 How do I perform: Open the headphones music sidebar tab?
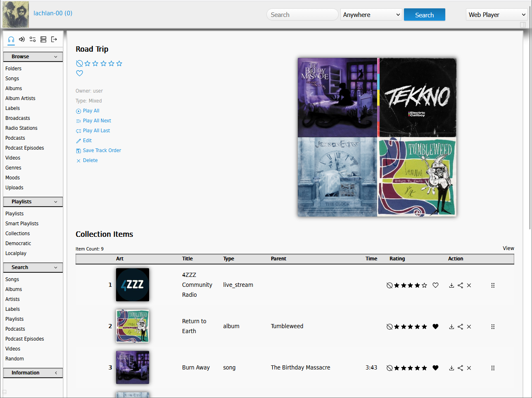coord(11,39)
